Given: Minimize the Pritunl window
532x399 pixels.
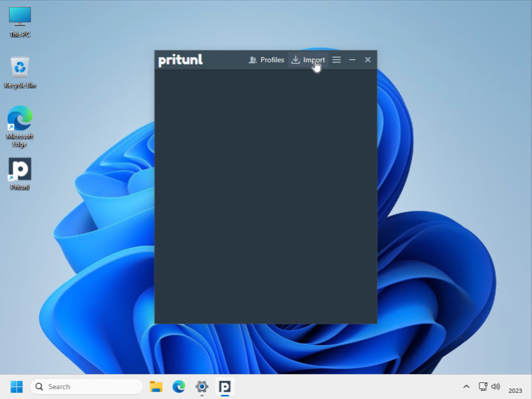Looking at the screenshot, I should (x=352, y=60).
